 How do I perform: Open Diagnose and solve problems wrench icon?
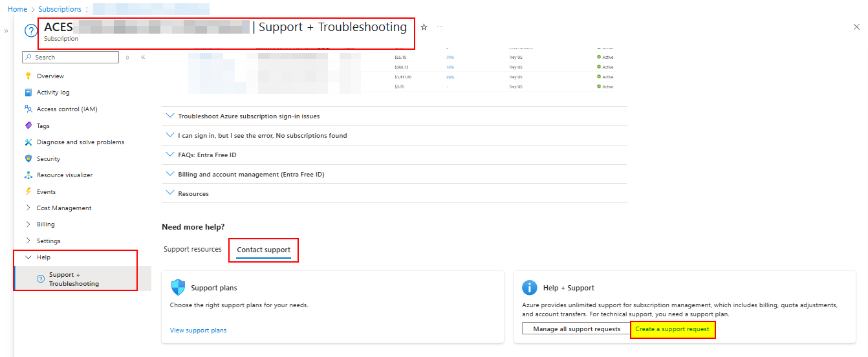[x=28, y=142]
